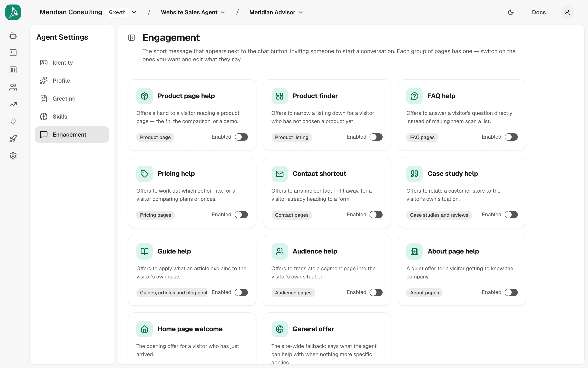This screenshot has height=368, width=588.
Task: Click the FAQ help question bubble icon
Action: point(414,96)
